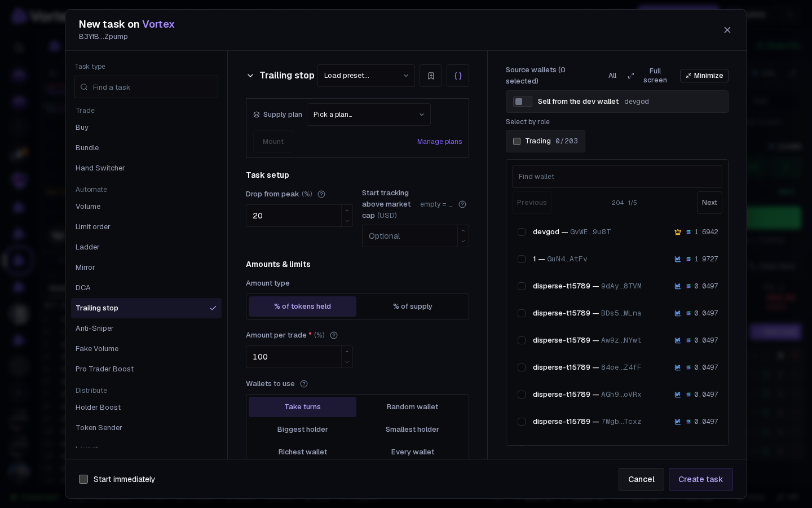The image size is (812, 508).
Task: Select the Anti-Sniper task type
Action: (146, 329)
